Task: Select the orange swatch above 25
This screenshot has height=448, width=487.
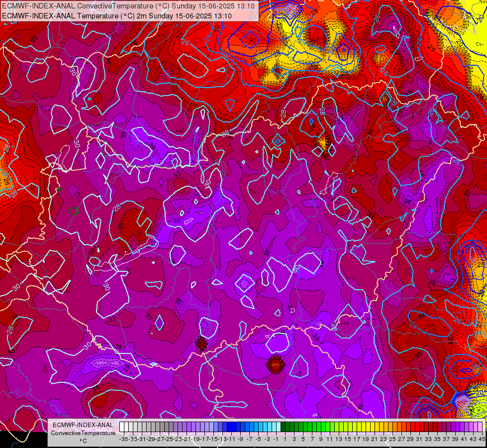Action: [x=390, y=427]
